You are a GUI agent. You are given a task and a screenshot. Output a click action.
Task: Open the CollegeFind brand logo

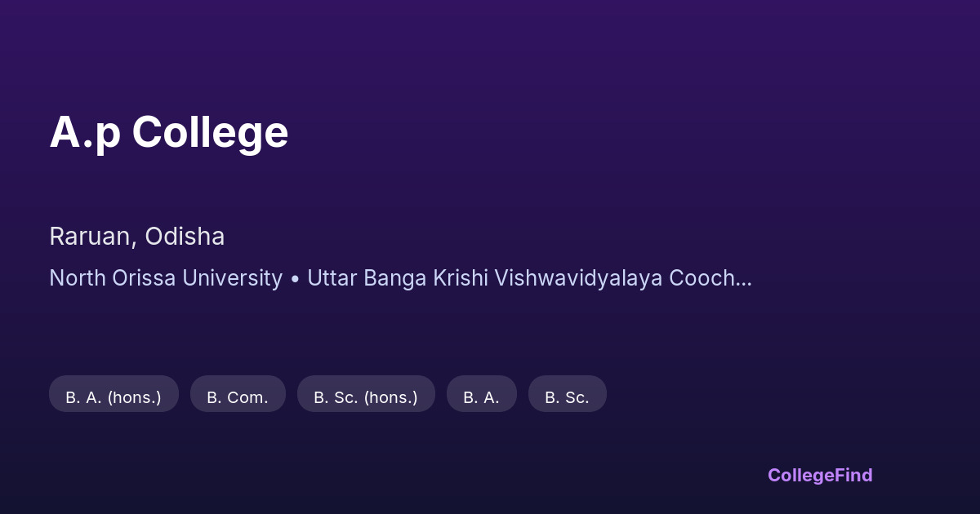(820, 475)
